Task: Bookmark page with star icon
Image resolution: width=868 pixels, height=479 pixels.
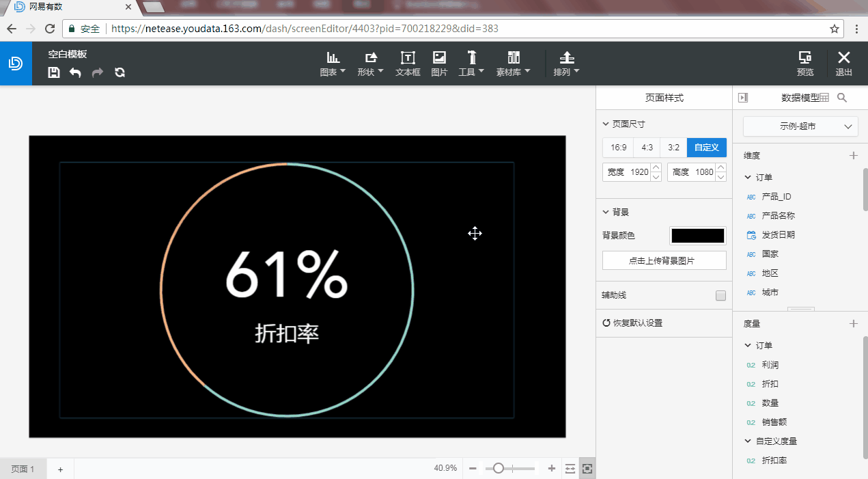Action: coord(834,29)
